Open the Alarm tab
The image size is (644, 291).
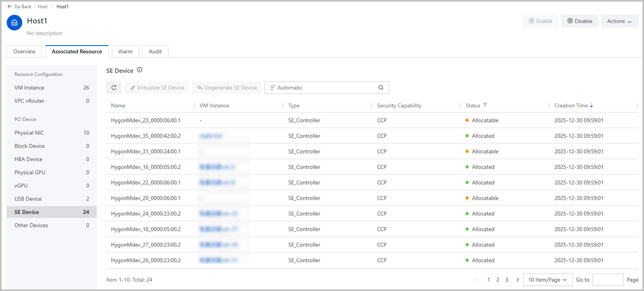[x=126, y=52]
